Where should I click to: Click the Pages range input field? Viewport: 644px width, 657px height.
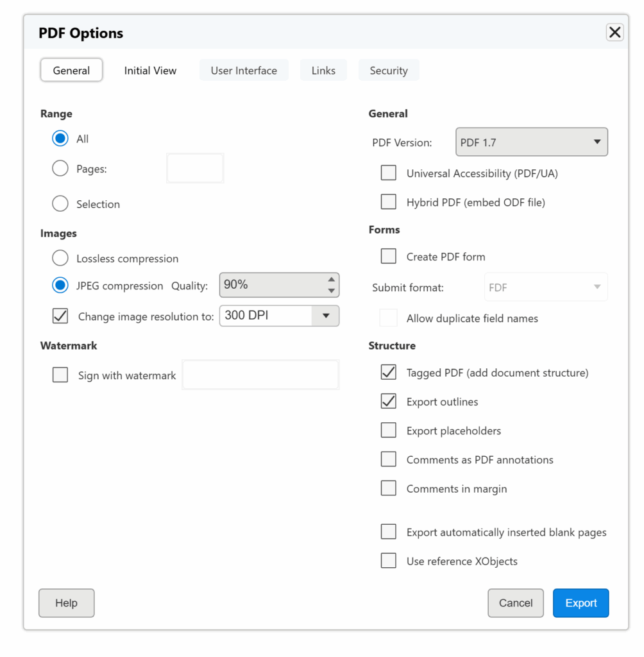[x=195, y=169]
